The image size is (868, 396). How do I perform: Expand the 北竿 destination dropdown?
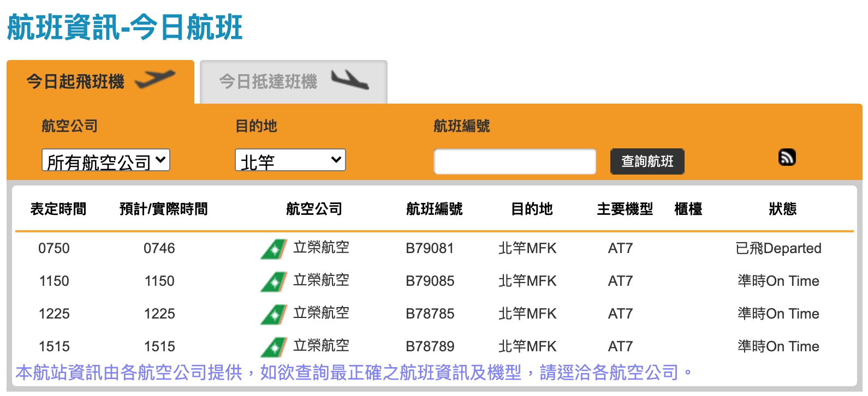tap(290, 160)
